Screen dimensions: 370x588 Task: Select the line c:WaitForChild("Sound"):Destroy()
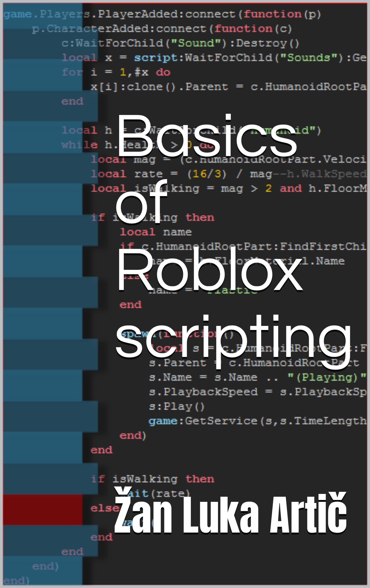(x=180, y=43)
